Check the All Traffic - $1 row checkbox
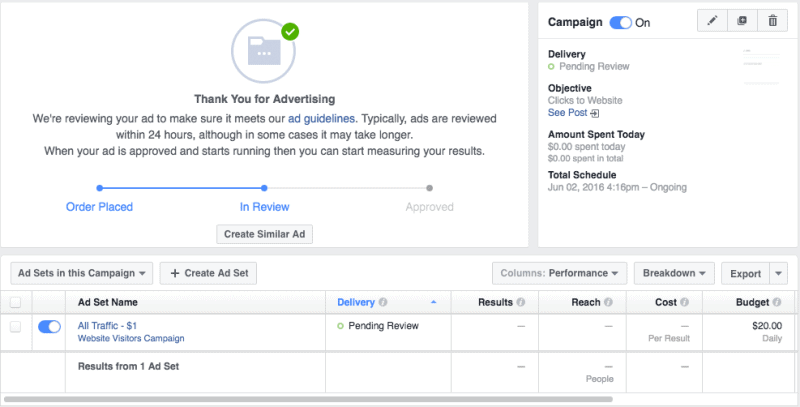Image resolution: width=800 pixels, height=407 pixels. coord(15,326)
